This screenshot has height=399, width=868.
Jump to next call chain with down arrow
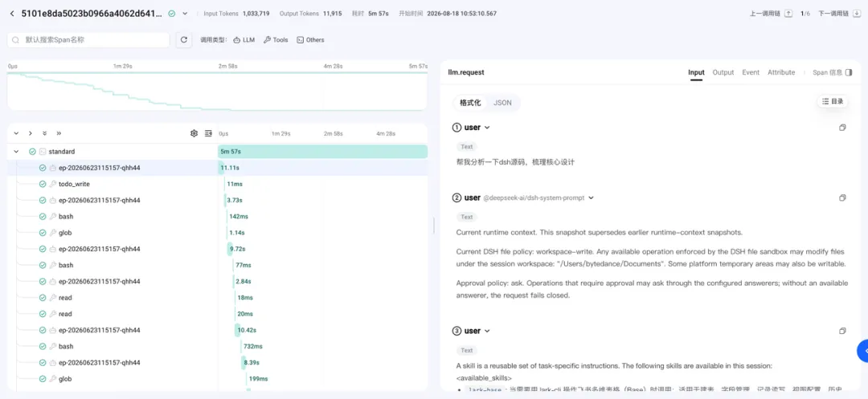(857, 14)
